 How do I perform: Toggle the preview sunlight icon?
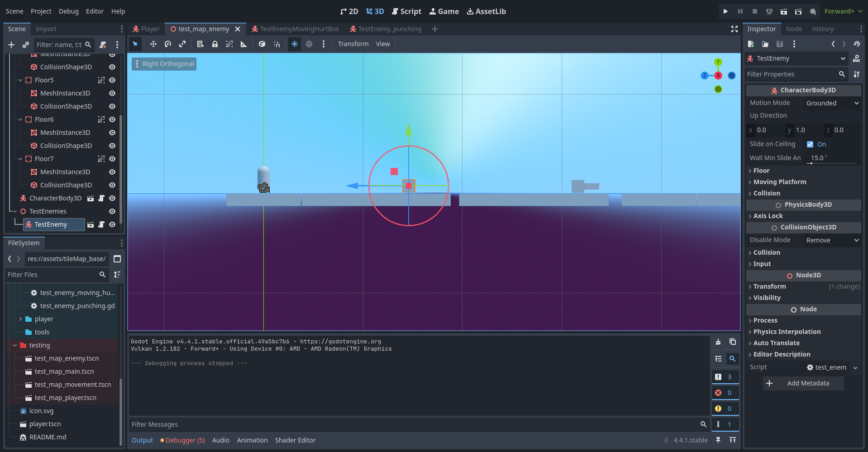295,44
